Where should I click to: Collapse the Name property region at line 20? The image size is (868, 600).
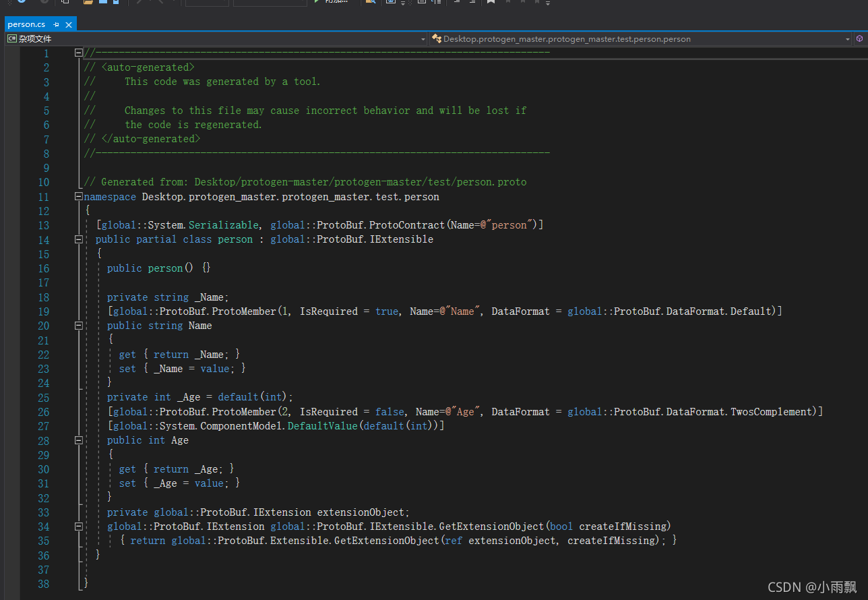click(78, 325)
